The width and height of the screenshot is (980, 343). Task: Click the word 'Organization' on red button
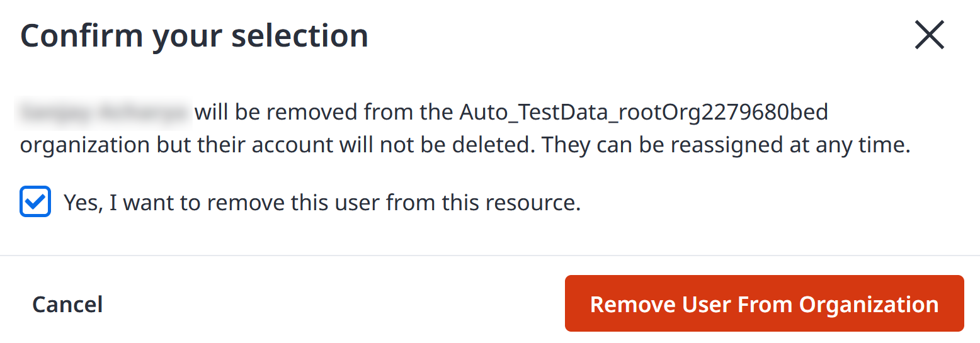(869, 305)
